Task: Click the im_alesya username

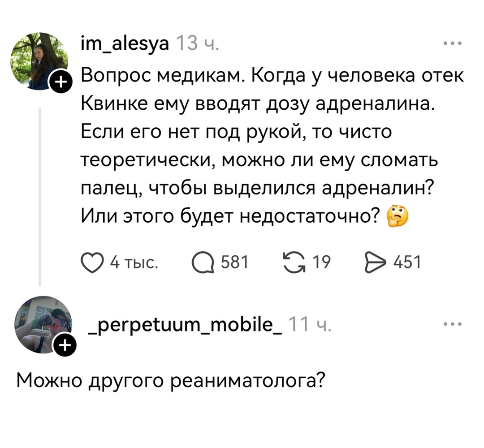Action: click(125, 44)
